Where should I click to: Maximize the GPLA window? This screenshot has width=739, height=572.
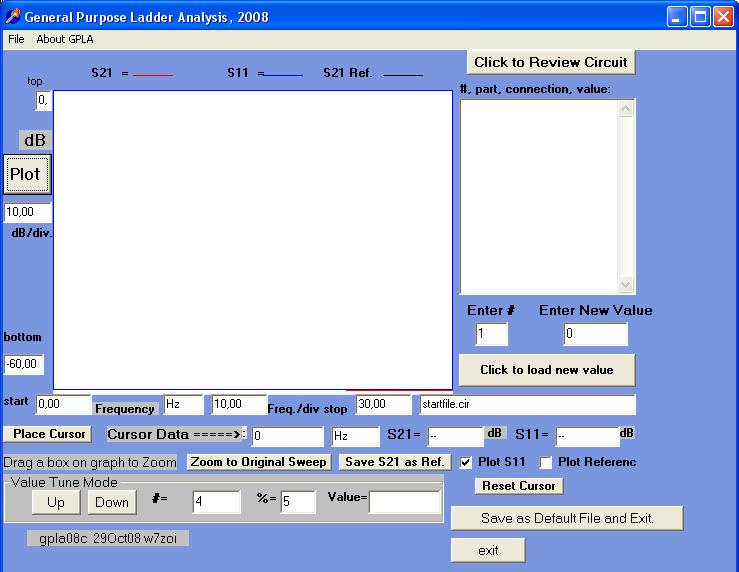click(x=700, y=17)
